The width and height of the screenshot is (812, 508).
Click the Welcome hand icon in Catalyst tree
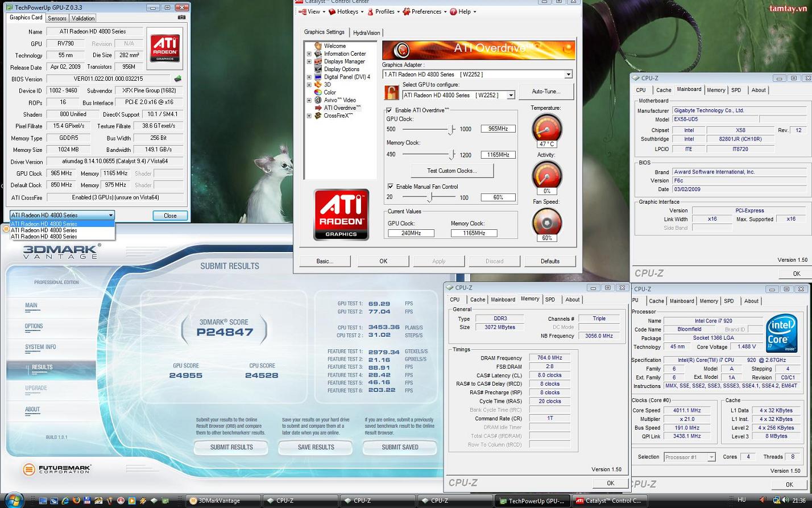(x=318, y=46)
